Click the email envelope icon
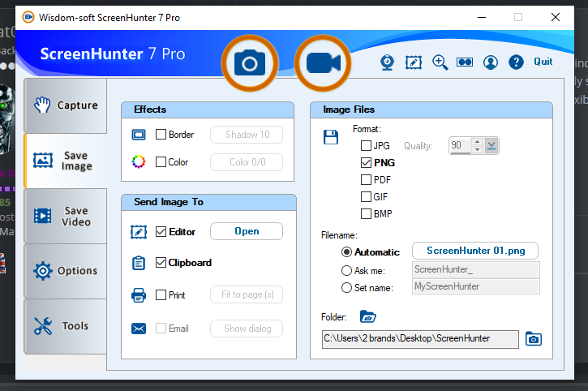This screenshot has height=391, width=588. [x=139, y=329]
